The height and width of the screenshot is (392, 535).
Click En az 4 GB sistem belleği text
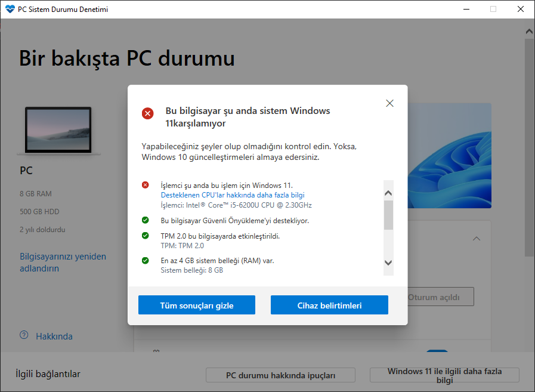tap(217, 261)
